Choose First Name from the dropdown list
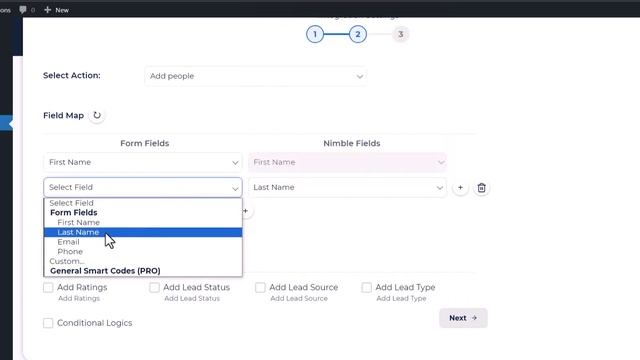Screen dimensions: 640x360 coord(143,222)
